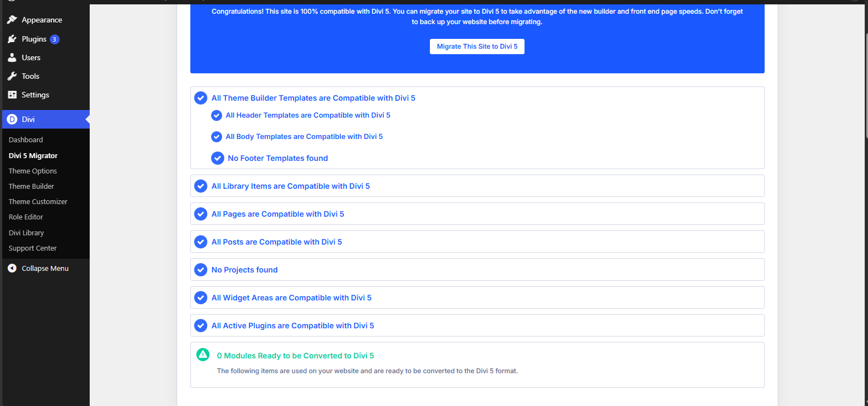The height and width of the screenshot is (406, 868).
Task: Click the Plugins update count badge
Action: pos(54,39)
